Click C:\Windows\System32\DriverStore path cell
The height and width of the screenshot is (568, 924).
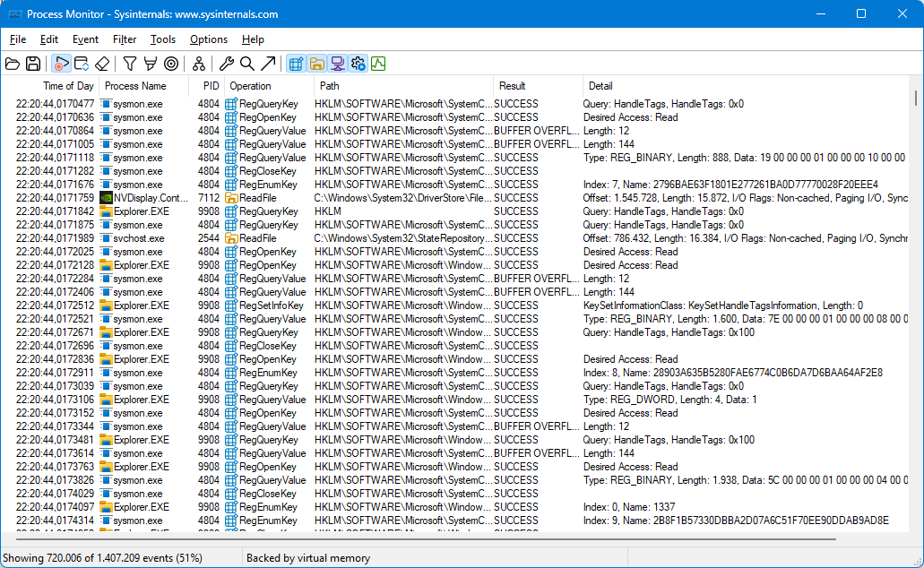[x=403, y=198]
